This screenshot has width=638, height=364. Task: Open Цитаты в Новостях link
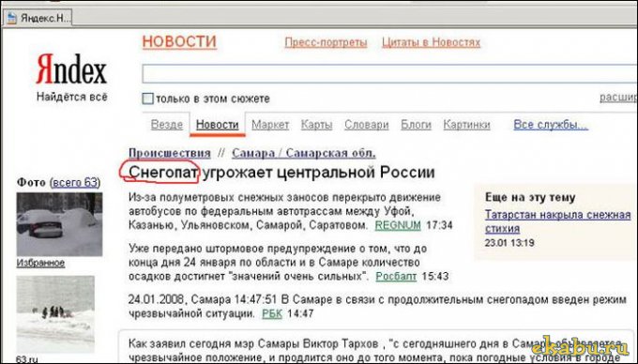[x=431, y=42]
